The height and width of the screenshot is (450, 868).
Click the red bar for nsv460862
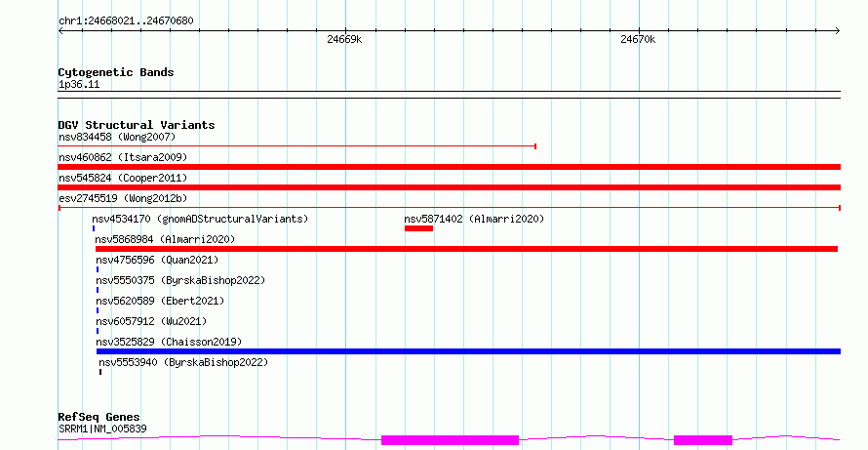tap(450, 167)
